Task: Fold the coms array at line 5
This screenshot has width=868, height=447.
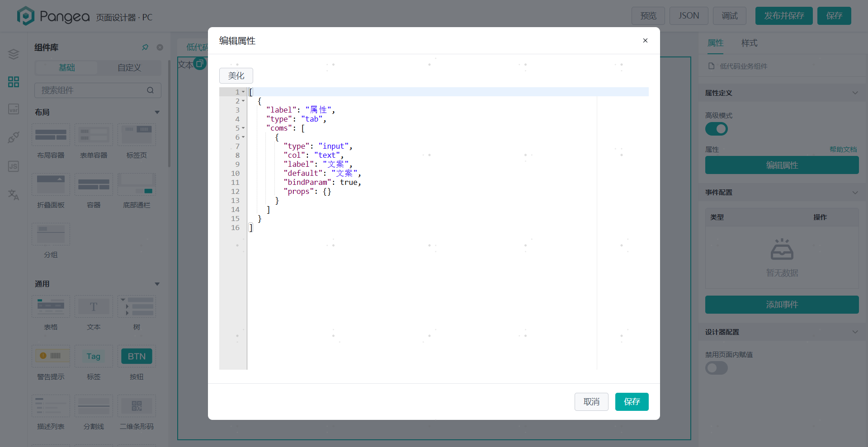Action: pos(243,128)
